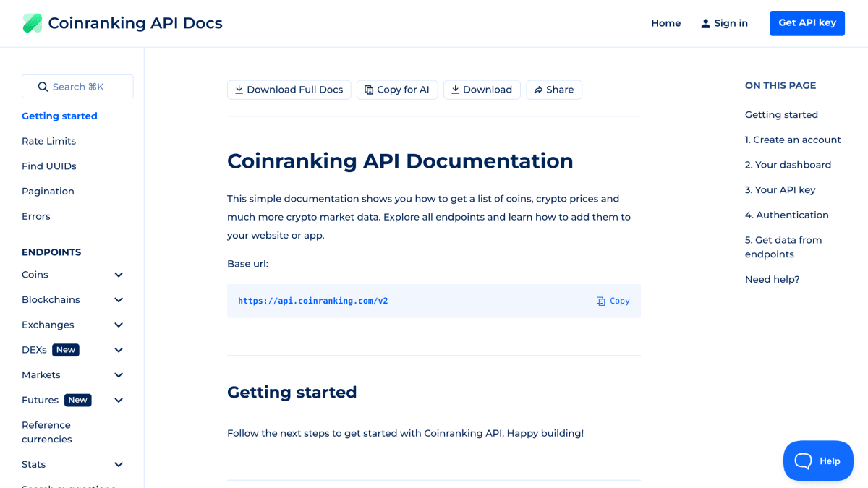Click the Get API key button

click(x=807, y=23)
